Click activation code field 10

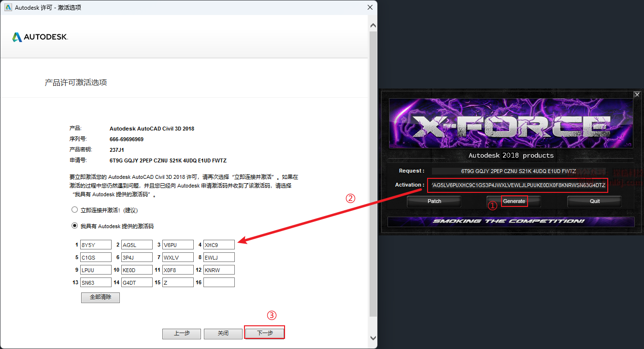click(137, 270)
